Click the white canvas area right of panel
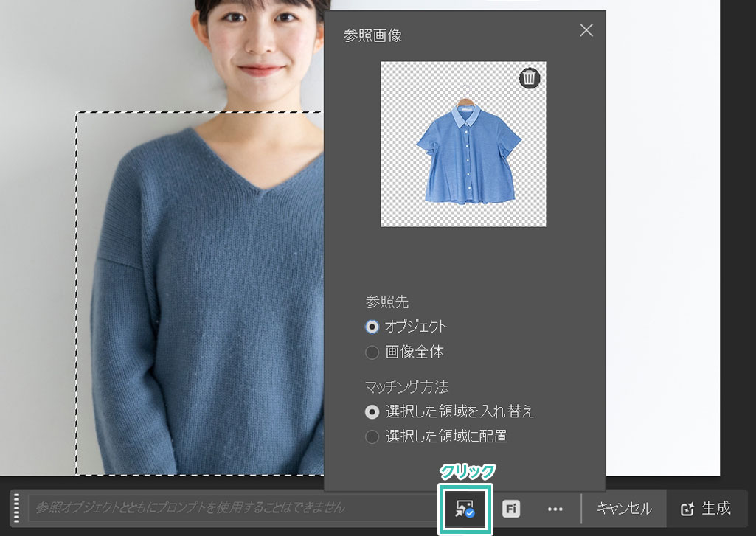This screenshot has width=756, height=536. 662,221
